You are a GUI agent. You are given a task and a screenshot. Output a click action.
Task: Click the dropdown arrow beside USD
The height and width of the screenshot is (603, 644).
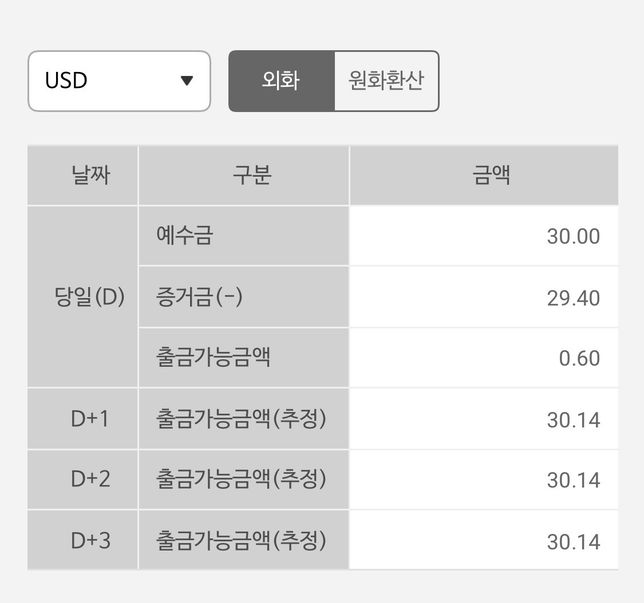coord(186,81)
